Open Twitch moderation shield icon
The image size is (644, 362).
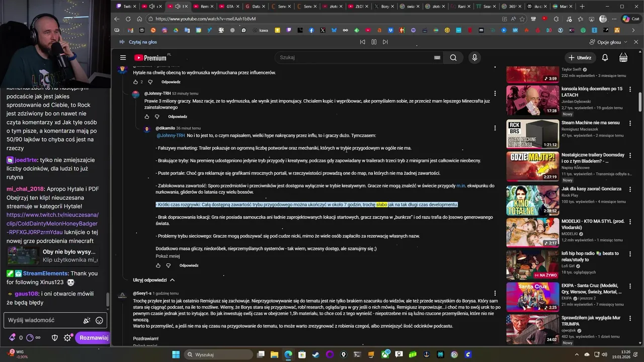coord(55,338)
